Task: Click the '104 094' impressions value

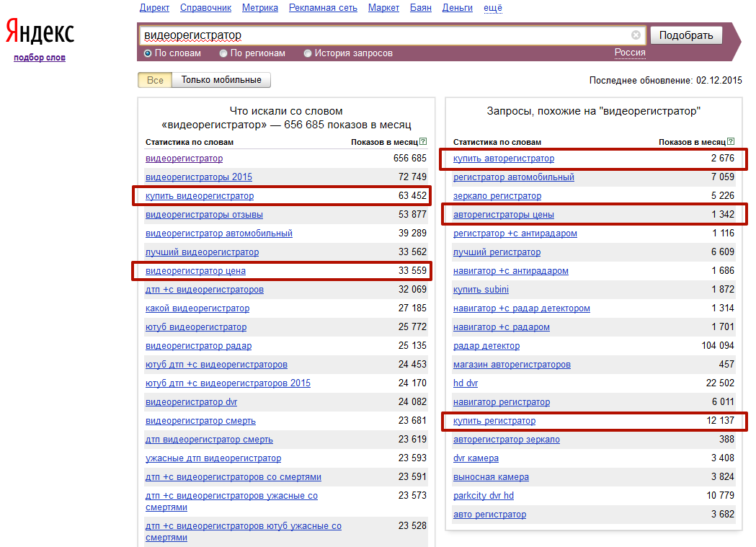Action: (718, 345)
